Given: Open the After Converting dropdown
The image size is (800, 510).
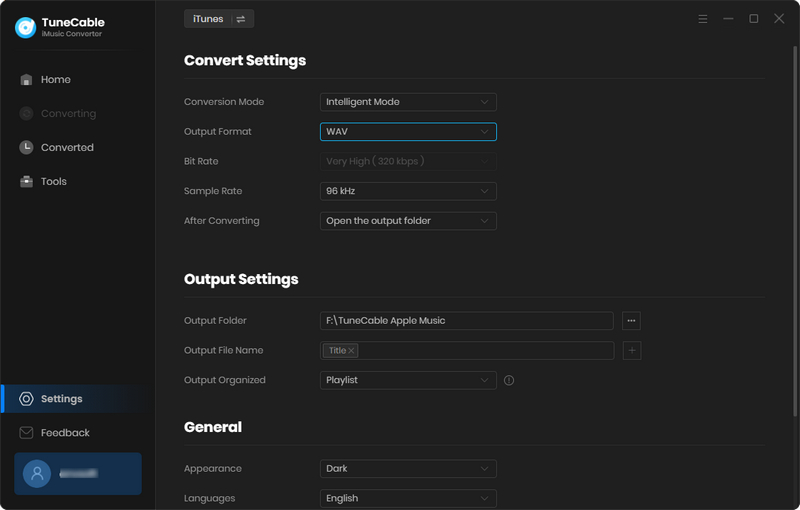Looking at the screenshot, I should click(x=408, y=221).
